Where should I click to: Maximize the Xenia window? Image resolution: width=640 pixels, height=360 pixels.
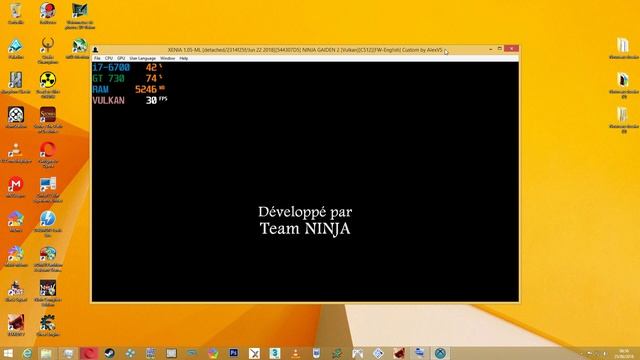tap(500, 49)
